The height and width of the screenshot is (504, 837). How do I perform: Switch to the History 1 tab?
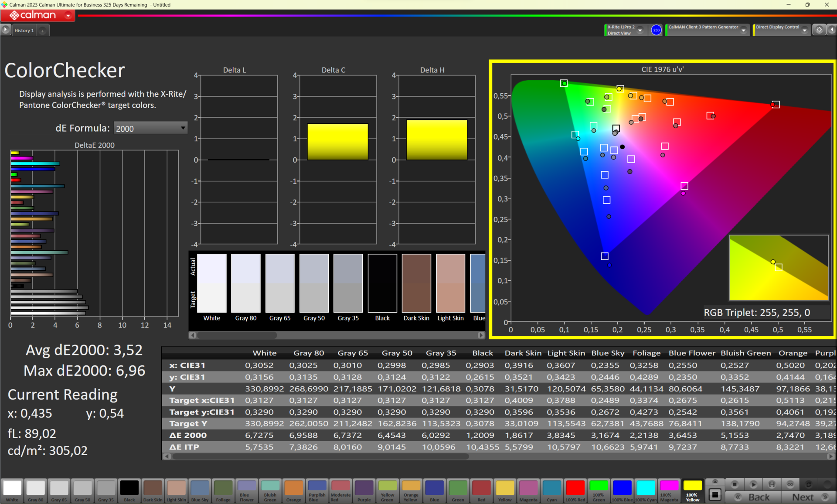[24, 31]
